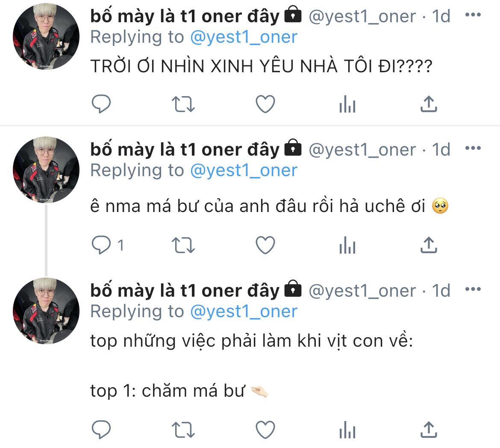
Task: Retweet the 'má bư của anh đâu rồi' tweet
Action: pyautogui.click(x=183, y=245)
